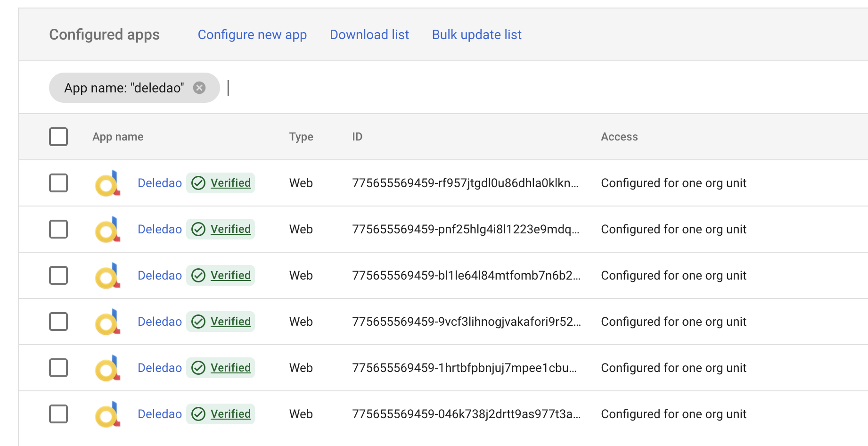The height and width of the screenshot is (446, 868).
Task: Click the Deledao app icon in the 9vcf3lihnogj row
Action: (108, 322)
